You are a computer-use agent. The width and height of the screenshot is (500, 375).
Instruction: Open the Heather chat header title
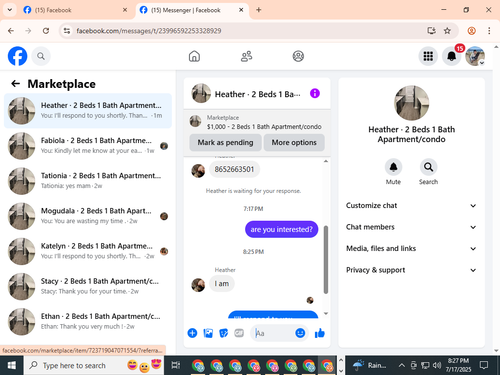click(258, 94)
